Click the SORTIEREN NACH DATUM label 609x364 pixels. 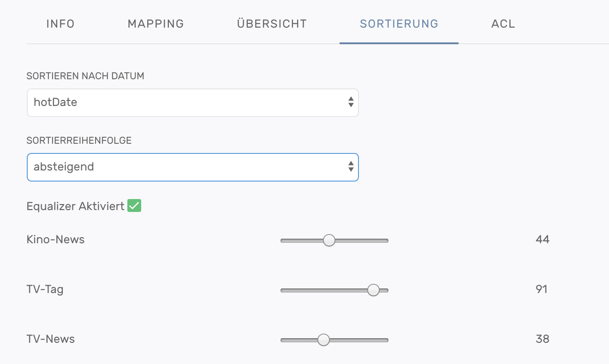coord(85,76)
